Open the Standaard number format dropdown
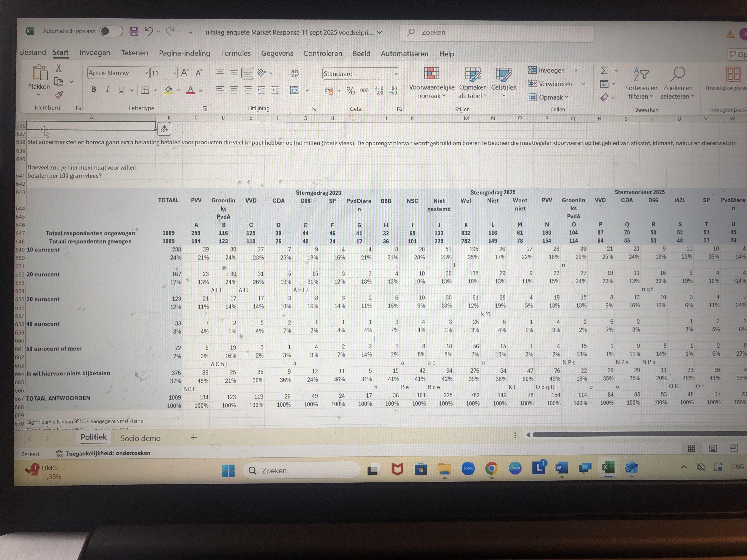 click(396, 74)
